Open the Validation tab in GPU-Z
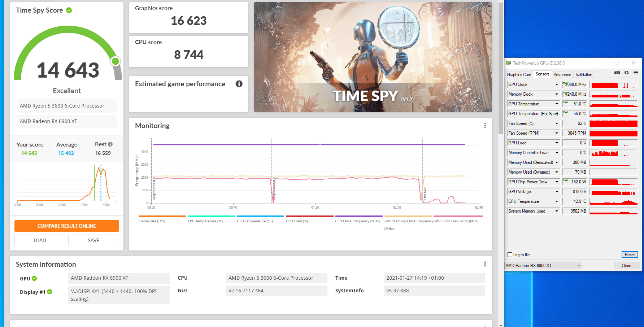 pyautogui.click(x=584, y=75)
